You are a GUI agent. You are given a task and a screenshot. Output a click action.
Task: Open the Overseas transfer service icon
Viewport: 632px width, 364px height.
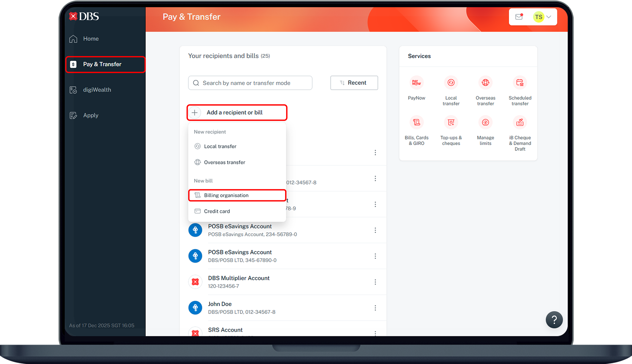point(485,83)
